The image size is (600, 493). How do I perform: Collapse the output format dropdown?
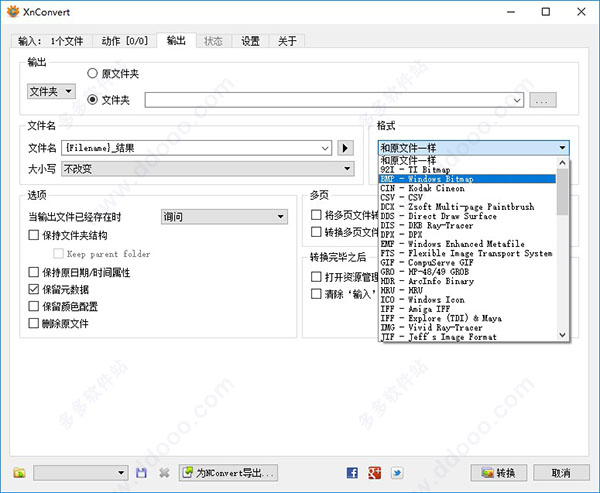[474, 148]
